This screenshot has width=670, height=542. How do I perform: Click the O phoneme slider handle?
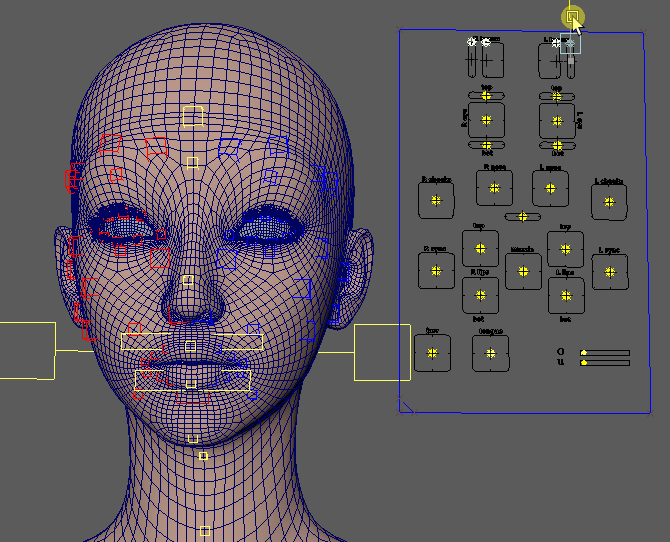(583, 353)
